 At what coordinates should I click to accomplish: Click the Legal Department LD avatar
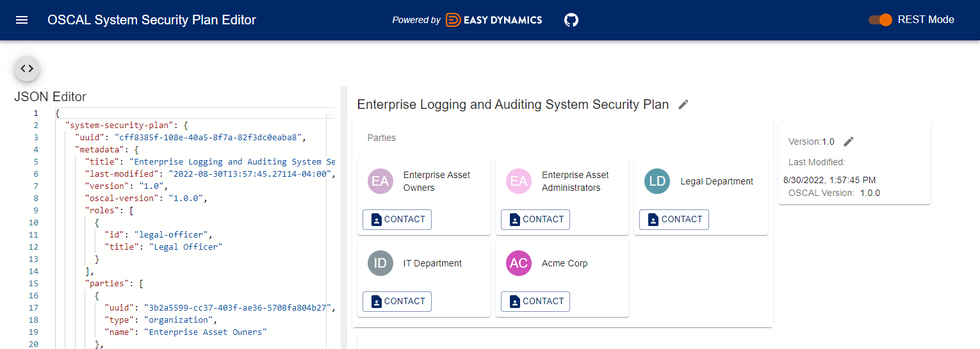[657, 181]
